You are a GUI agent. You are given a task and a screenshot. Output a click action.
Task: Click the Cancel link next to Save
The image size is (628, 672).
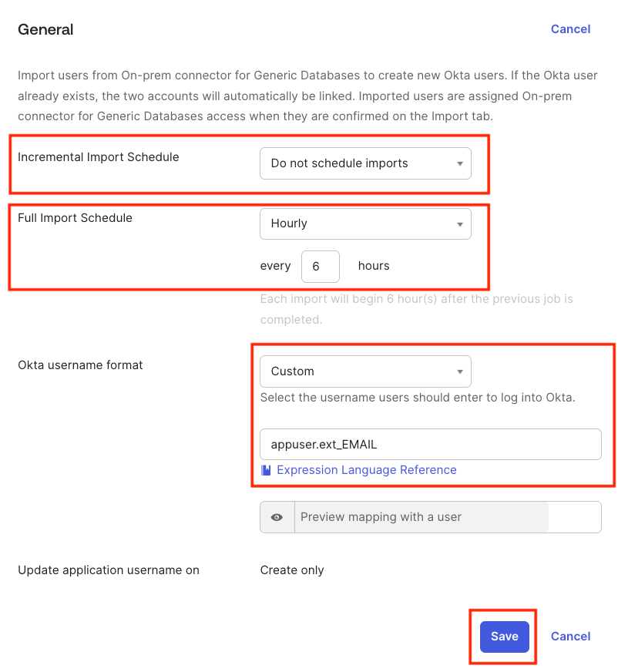570,637
